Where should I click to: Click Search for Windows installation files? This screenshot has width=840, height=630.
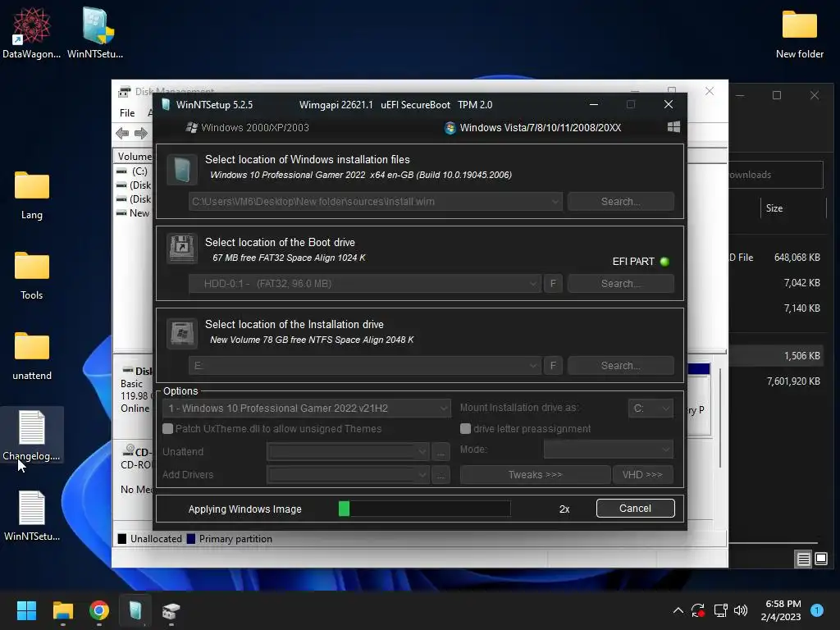point(620,202)
